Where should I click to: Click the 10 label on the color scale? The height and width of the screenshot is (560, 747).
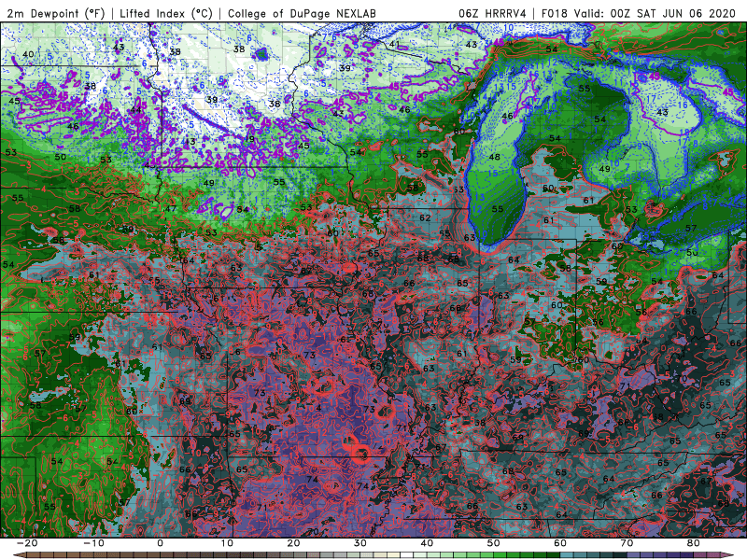pos(227,543)
